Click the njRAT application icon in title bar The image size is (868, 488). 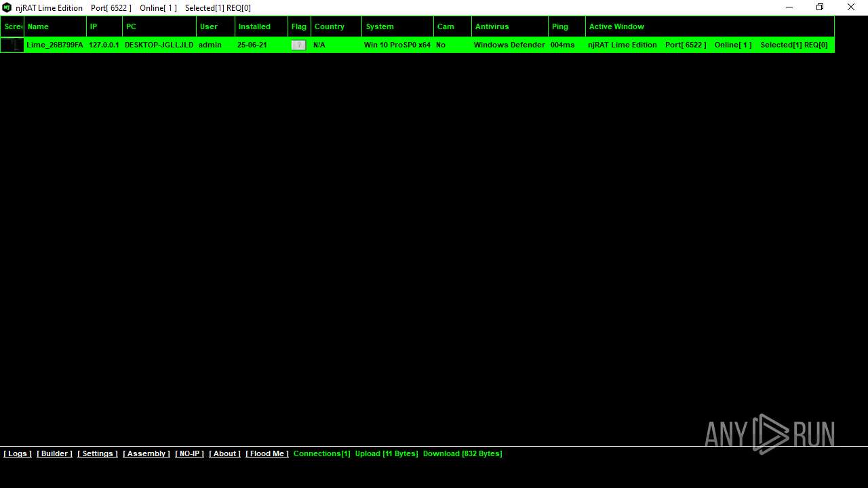pyautogui.click(x=7, y=7)
